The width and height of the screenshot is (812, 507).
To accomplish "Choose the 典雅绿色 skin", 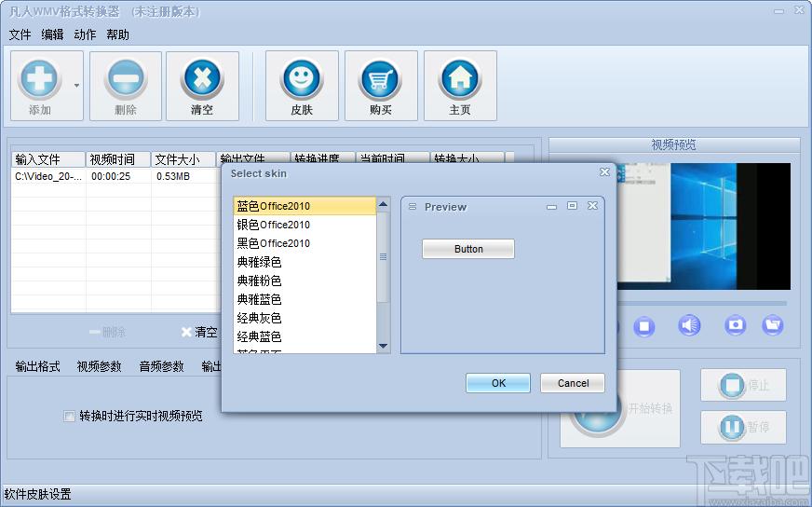I will point(304,262).
